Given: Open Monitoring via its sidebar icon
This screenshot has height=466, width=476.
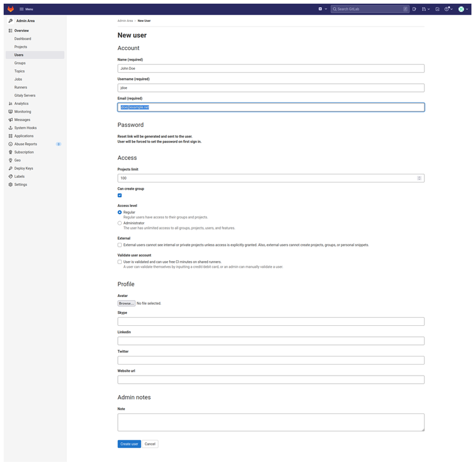Looking at the screenshot, I should coord(10,111).
